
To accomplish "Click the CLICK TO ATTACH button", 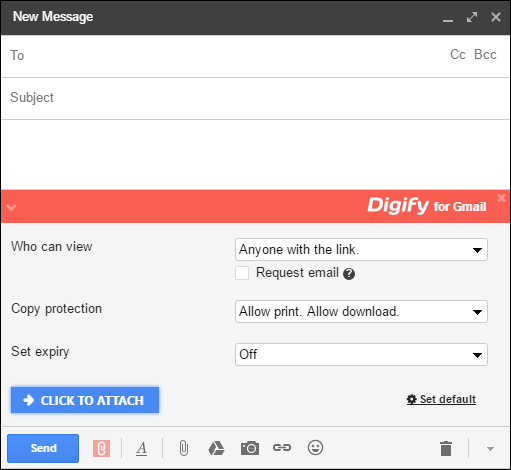I will pyautogui.click(x=85, y=400).
